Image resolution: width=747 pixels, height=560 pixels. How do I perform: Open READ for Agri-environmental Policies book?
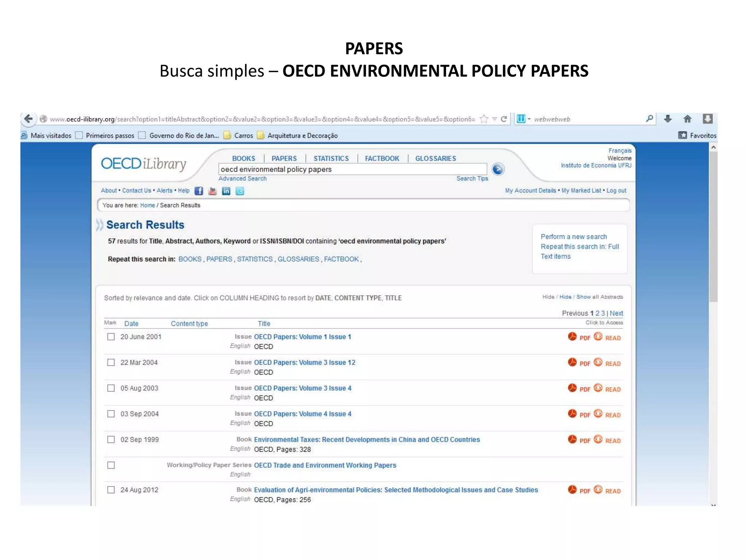point(607,490)
